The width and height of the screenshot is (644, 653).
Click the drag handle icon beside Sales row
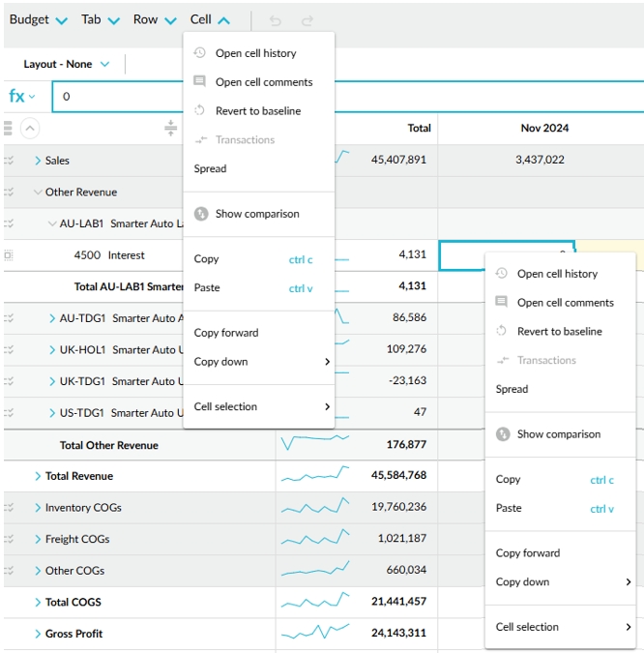[x=10, y=161]
